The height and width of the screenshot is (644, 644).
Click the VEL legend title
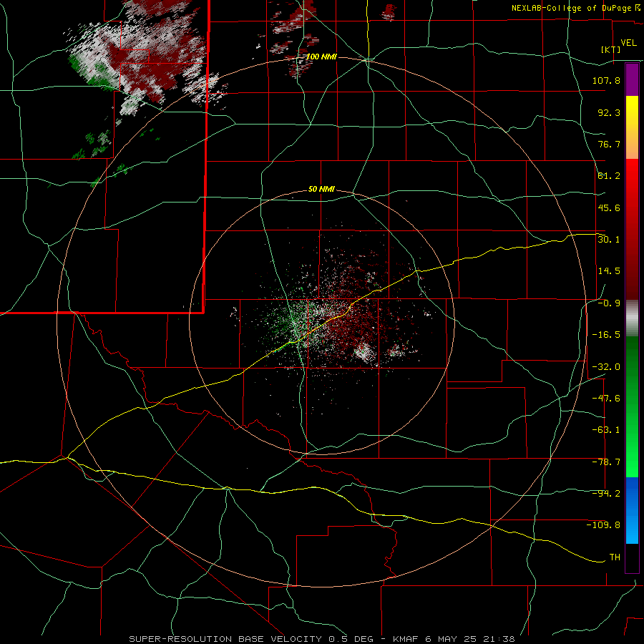pyautogui.click(x=628, y=43)
